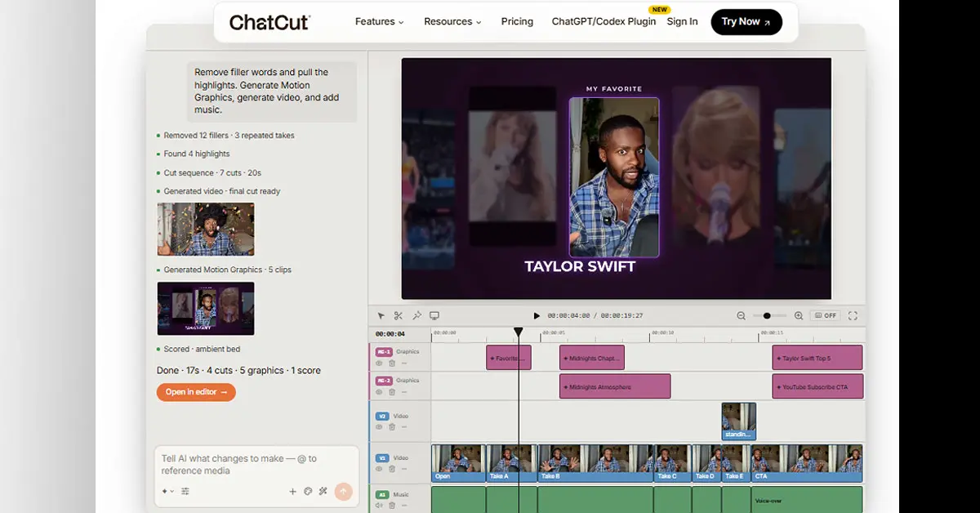Image resolution: width=980 pixels, height=513 pixels.
Task: Toggle the captions OFF switch
Action: [826, 315]
